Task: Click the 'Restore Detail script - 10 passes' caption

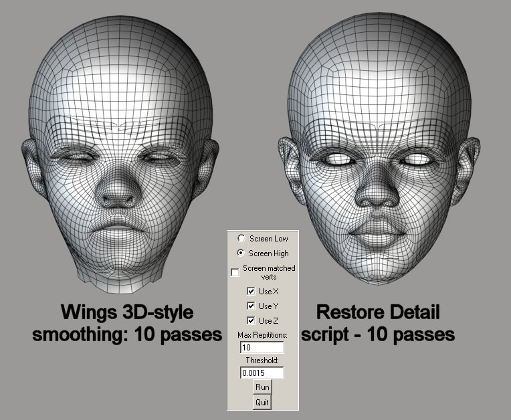Action: 378,323
